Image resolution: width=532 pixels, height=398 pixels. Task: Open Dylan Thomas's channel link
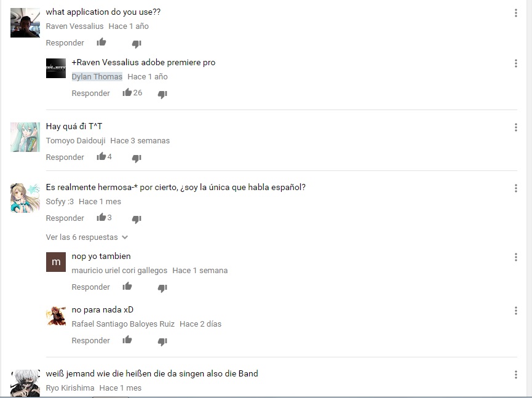[97, 77]
